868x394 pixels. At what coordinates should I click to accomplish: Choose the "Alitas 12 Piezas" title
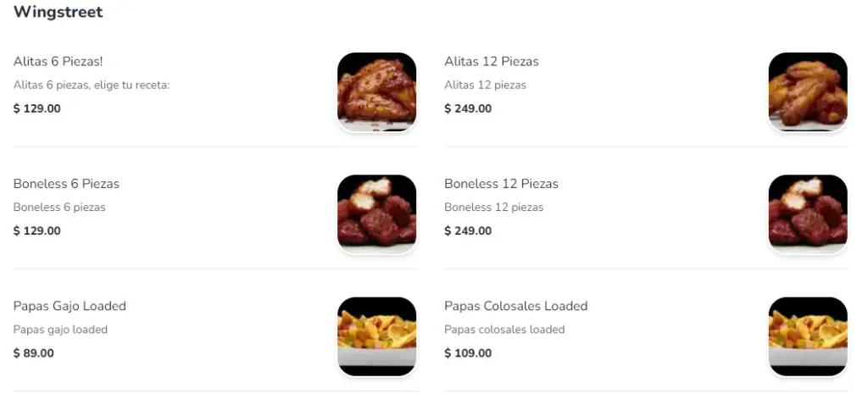point(492,62)
